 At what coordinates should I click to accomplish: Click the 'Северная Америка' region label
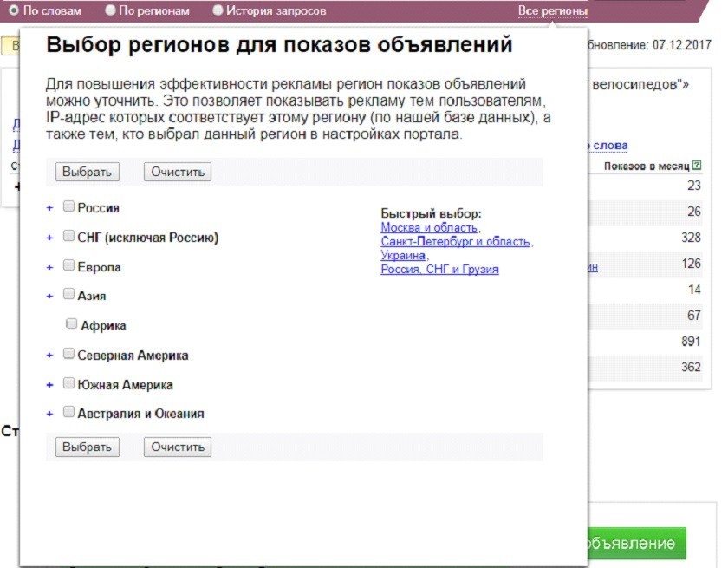coord(133,356)
